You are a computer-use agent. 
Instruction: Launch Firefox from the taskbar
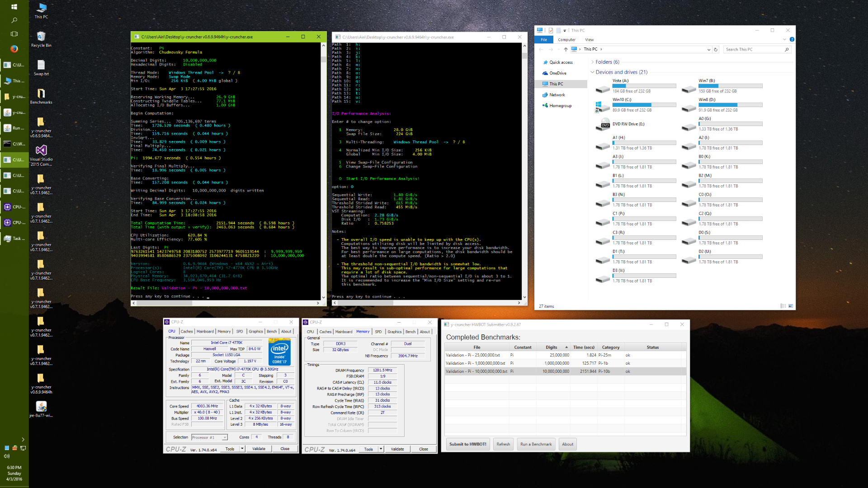(14, 49)
